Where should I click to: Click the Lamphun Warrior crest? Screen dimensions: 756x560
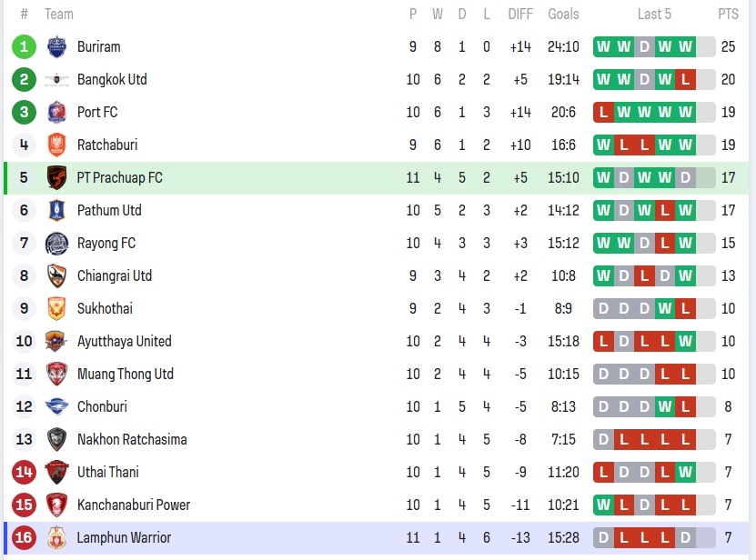pos(57,537)
